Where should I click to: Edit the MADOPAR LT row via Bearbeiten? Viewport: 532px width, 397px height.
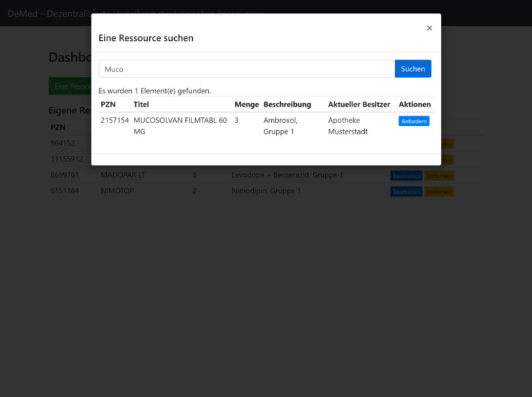coord(406,175)
